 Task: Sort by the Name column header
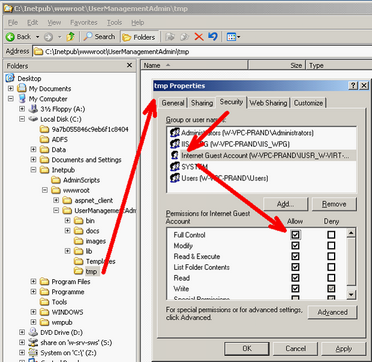(195, 65)
